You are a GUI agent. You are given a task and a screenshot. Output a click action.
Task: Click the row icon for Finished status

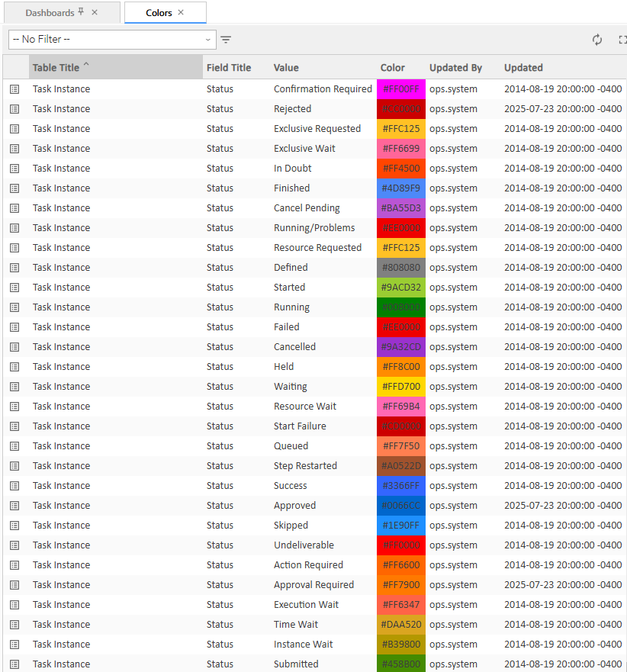coord(14,188)
